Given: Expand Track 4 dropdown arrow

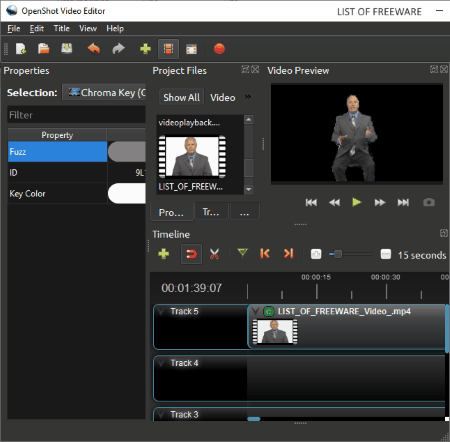Looking at the screenshot, I should pos(161,363).
